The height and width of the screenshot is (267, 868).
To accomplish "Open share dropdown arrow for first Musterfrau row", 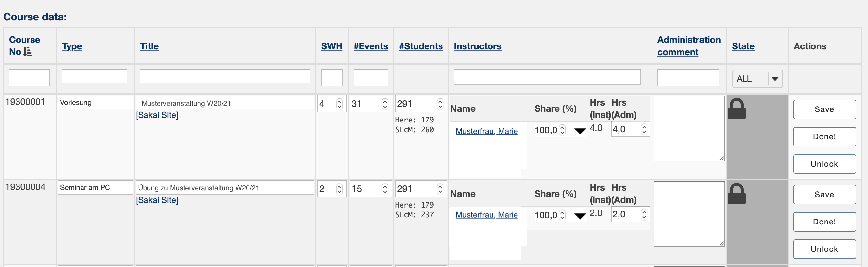I will [580, 131].
